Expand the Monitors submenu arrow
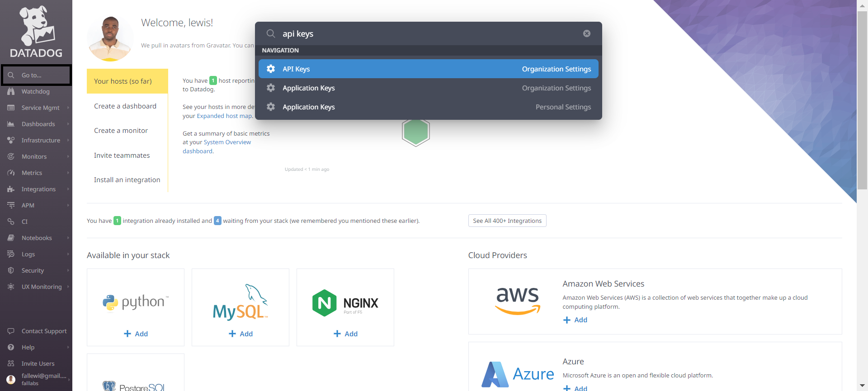Viewport: 868px width, 391px height. (68, 156)
